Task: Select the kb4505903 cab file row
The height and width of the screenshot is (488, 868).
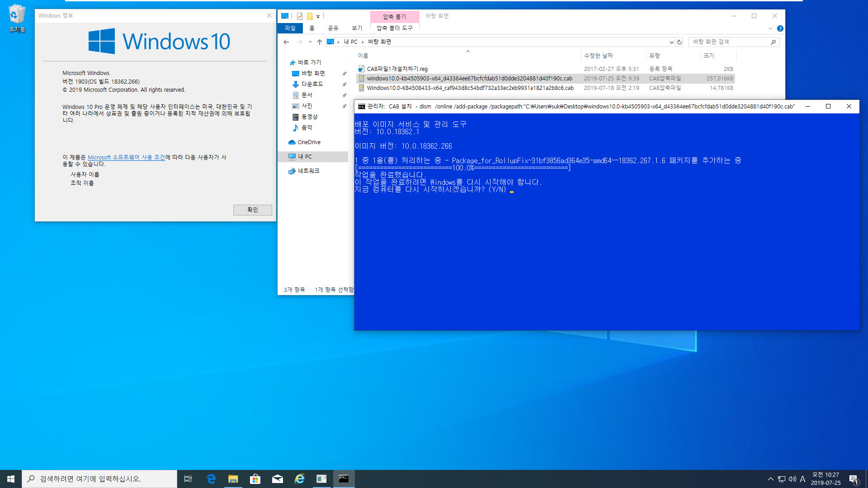Action: 545,78
